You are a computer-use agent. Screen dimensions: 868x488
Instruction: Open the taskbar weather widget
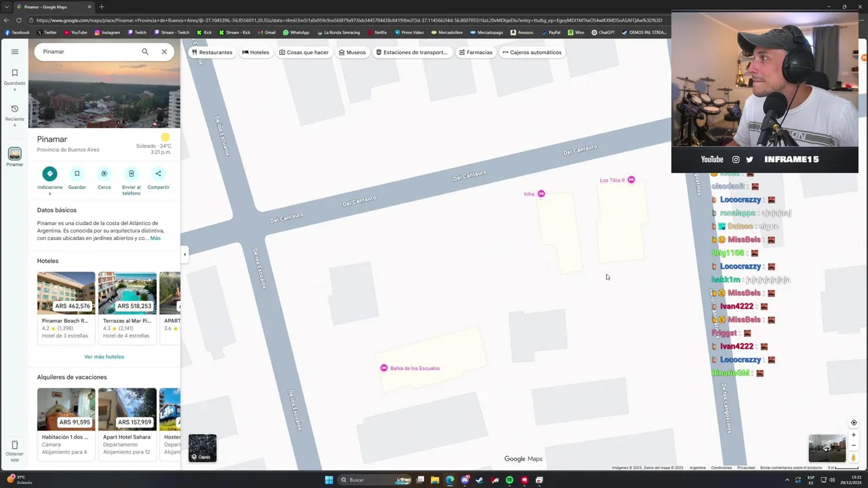tap(20, 480)
